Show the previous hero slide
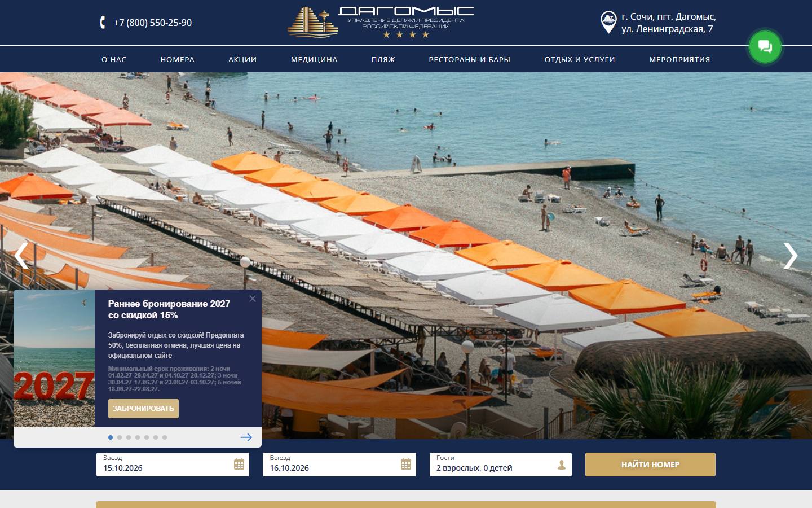Viewport: 812px width, 508px height. click(21, 256)
